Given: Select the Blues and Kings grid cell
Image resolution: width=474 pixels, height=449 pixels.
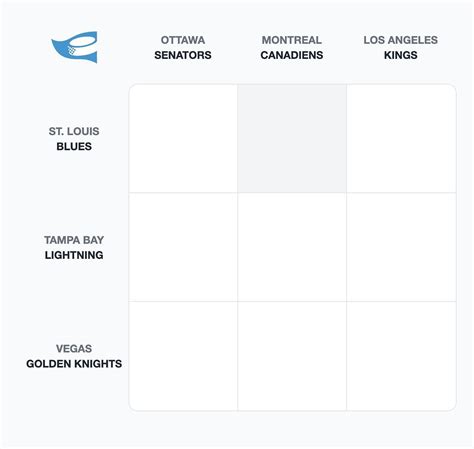Looking at the screenshot, I should point(401,138).
